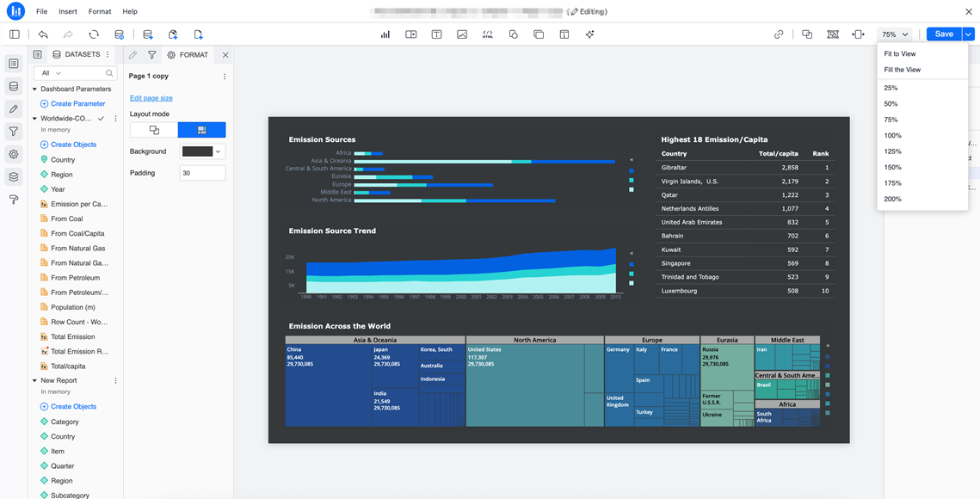This screenshot has width=980, height=499.
Task: Open the Save options dropdown arrow
Action: [x=968, y=34]
